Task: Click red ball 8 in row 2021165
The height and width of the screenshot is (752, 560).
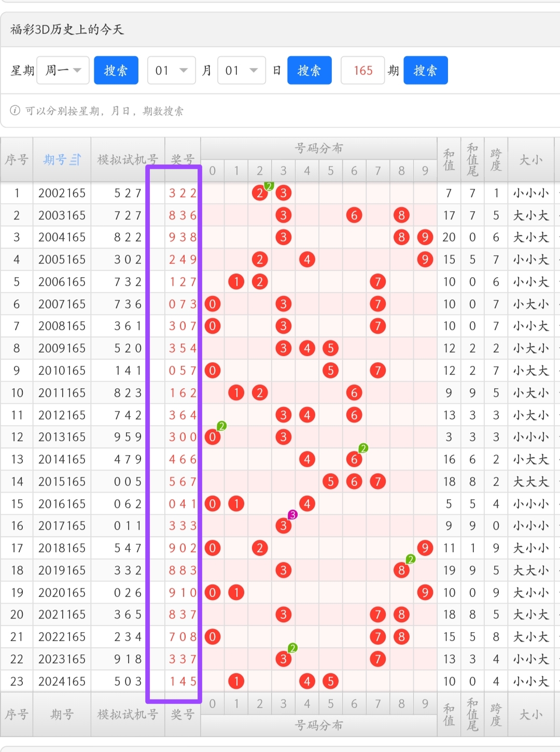Action: point(401,614)
